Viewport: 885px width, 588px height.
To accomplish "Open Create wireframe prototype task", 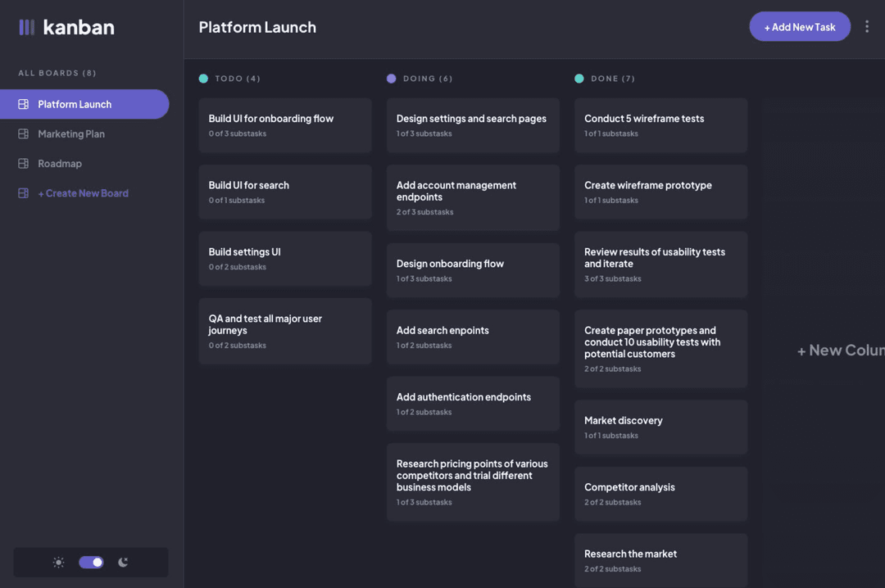I will tap(661, 192).
